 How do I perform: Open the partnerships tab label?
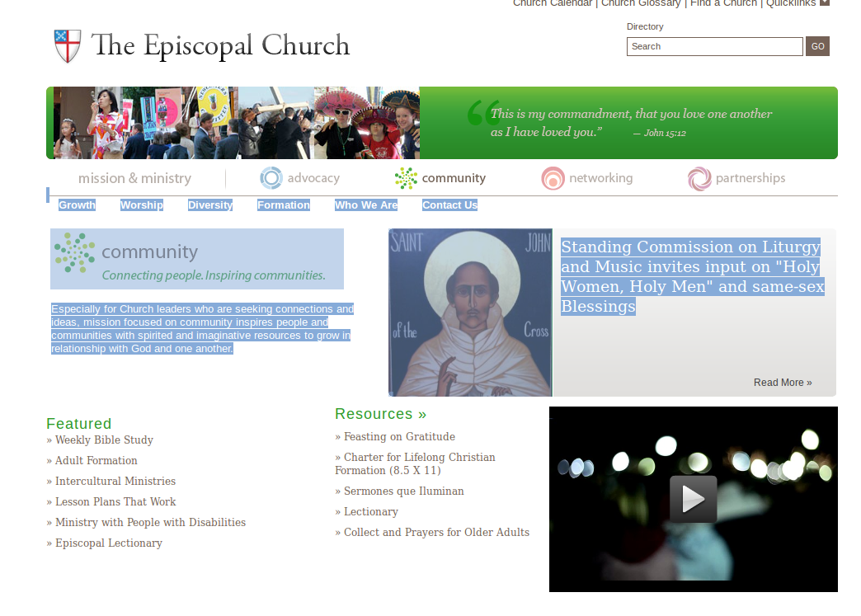pos(750,178)
